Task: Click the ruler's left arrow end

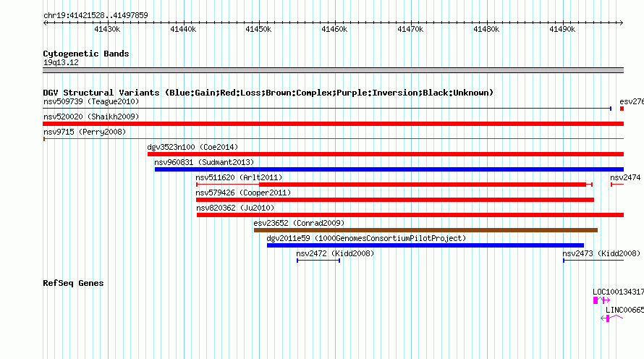Action: click(x=45, y=23)
